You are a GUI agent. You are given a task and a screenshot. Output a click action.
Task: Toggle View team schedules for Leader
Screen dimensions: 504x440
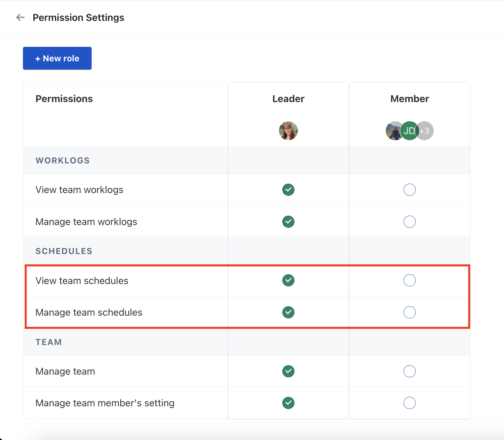(x=288, y=280)
